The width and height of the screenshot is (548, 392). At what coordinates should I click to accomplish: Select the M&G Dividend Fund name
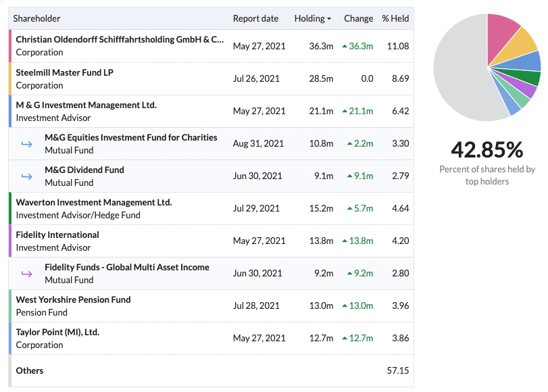click(x=84, y=170)
